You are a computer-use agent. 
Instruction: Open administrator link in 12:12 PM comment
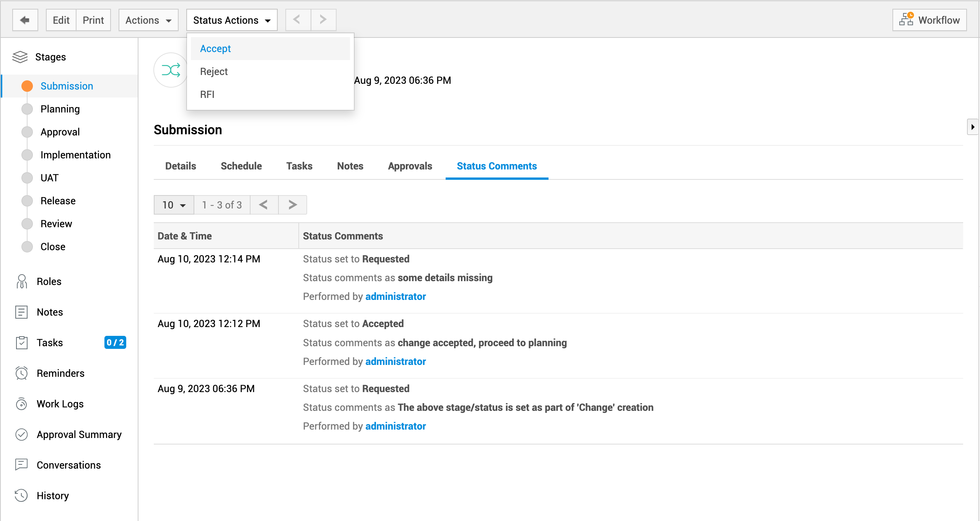(x=396, y=361)
